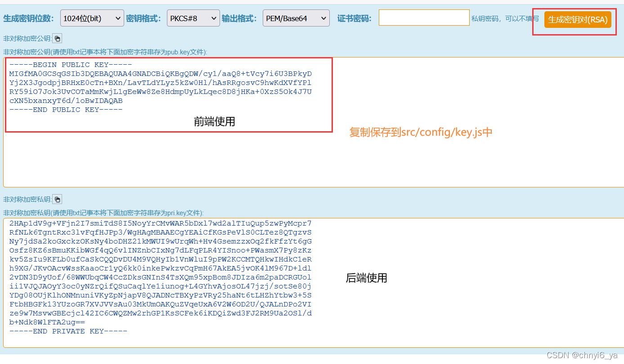Copy the public key with the copy icon
The image size is (624, 364).
point(58,39)
